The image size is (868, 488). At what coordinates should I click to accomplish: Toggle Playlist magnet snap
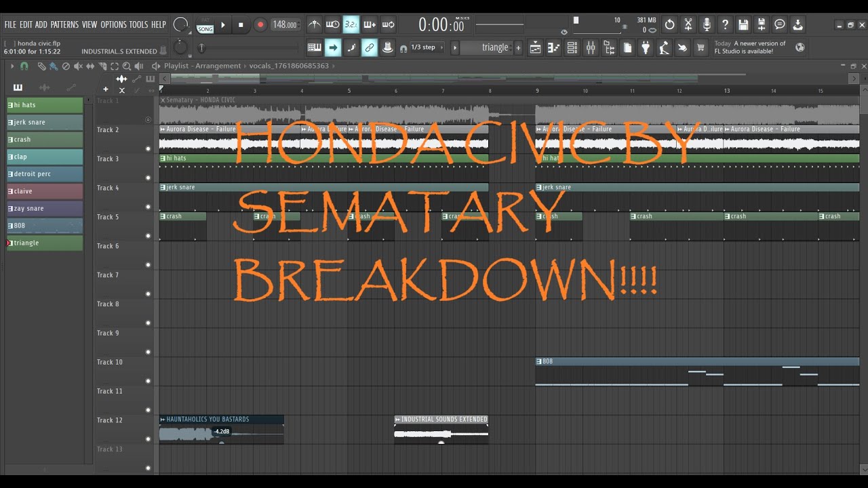pos(24,66)
